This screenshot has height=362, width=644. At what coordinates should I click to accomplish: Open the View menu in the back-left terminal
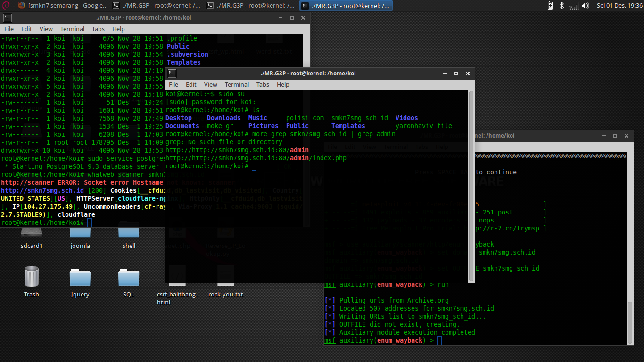[46, 29]
